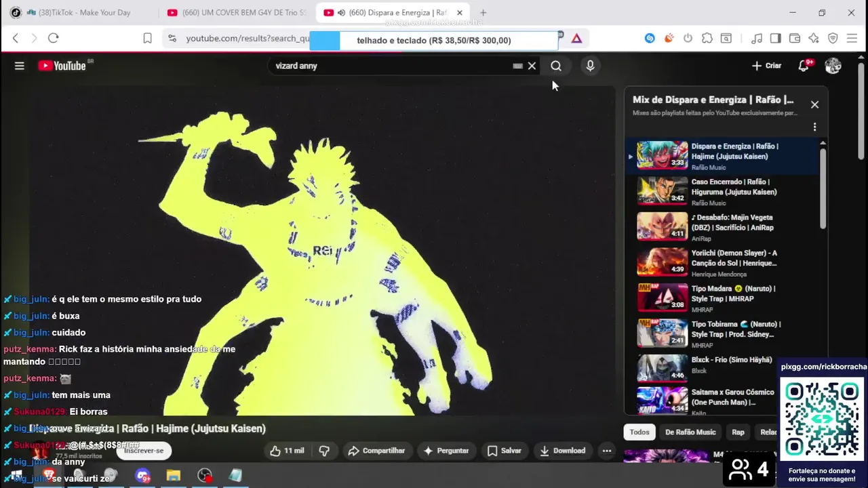Open the extensions puzzle menu
868x488 pixels.
(x=707, y=39)
